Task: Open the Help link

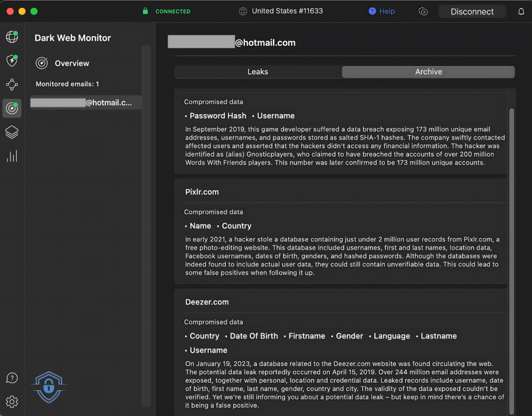Action: (387, 11)
